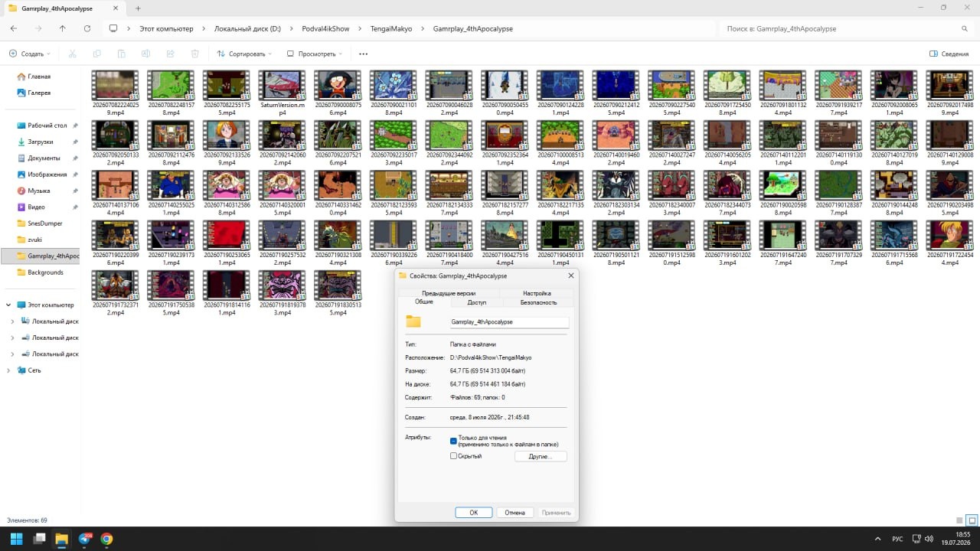Image resolution: width=980 pixels, height=551 pixels.
Task: Click folder name field in properties dialog
Action: coord(509,322)
